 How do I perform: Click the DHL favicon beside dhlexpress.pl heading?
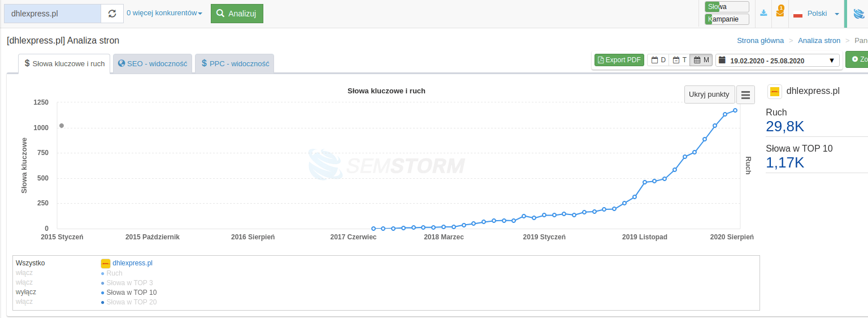point(775,91)
